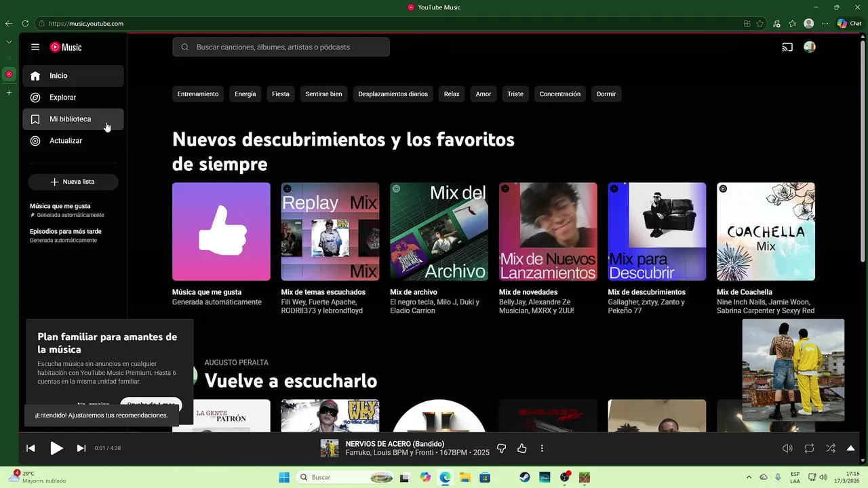Expand the vertical tabs chevron
Image resolution: width=868 pixels, height=488 pixels.
click(x=9, y=41)
